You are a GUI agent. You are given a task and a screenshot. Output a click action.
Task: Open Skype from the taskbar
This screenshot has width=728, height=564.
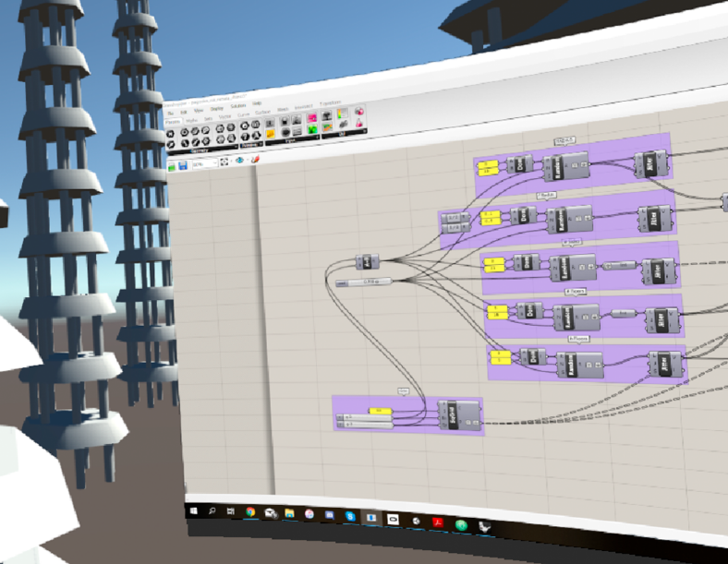pyautogui.click(x=350, y=516)
